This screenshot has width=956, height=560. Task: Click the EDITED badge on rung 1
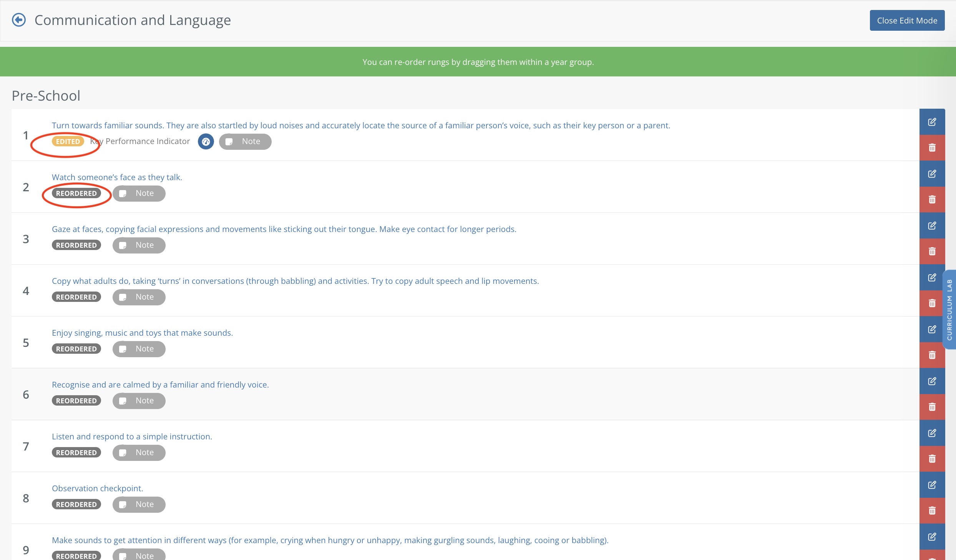click(68, 142)
